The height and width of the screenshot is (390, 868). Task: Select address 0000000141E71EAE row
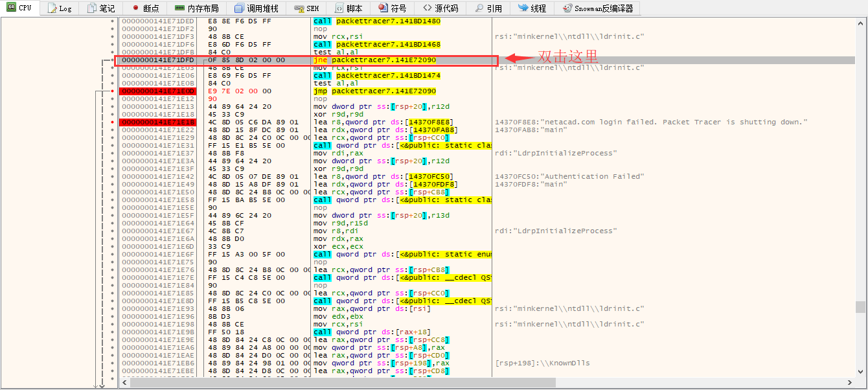(x=158, y=355)
